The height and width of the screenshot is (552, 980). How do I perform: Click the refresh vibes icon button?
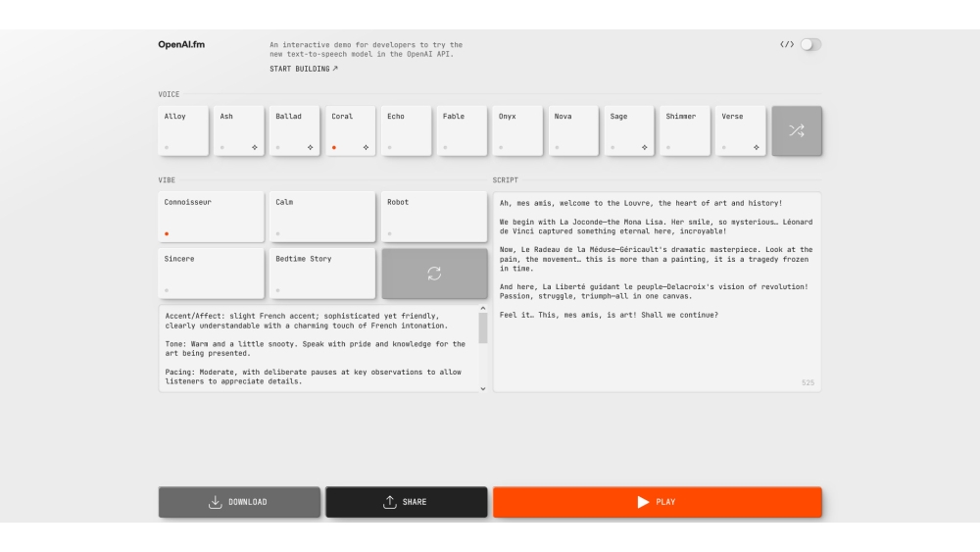[x=433, y=274]
